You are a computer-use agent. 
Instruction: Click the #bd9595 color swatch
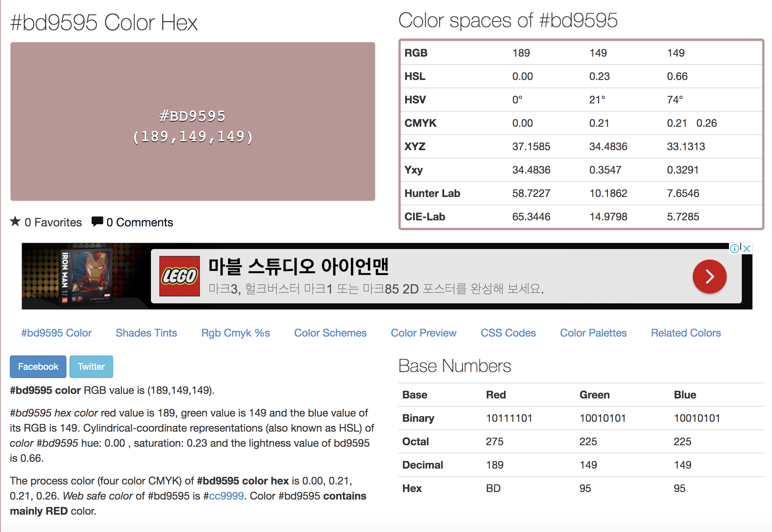click(192, 121)
